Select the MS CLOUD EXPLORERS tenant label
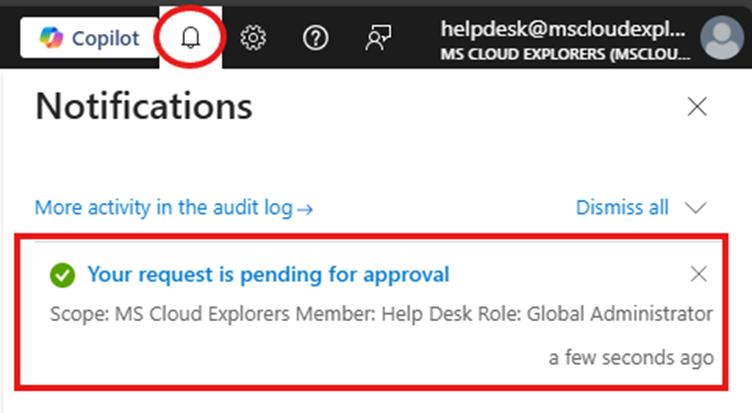Screen dimensions: 752x413 [x=565, y=52]
